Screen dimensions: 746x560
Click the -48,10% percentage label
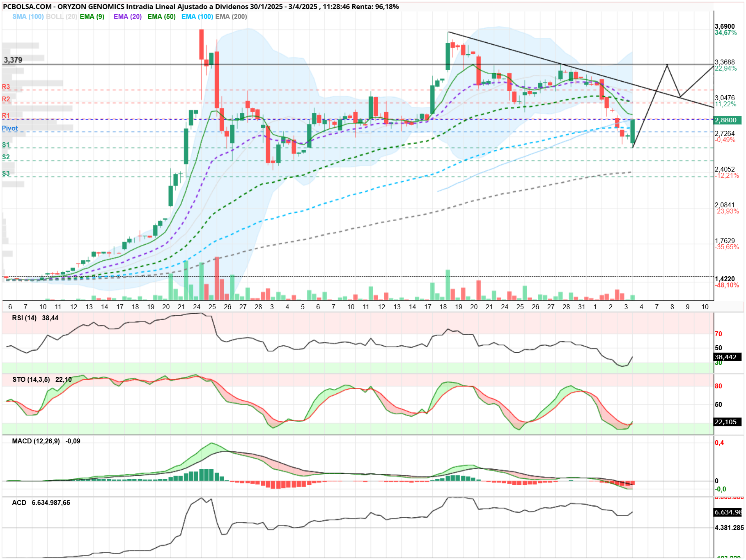tap(727, 285)
